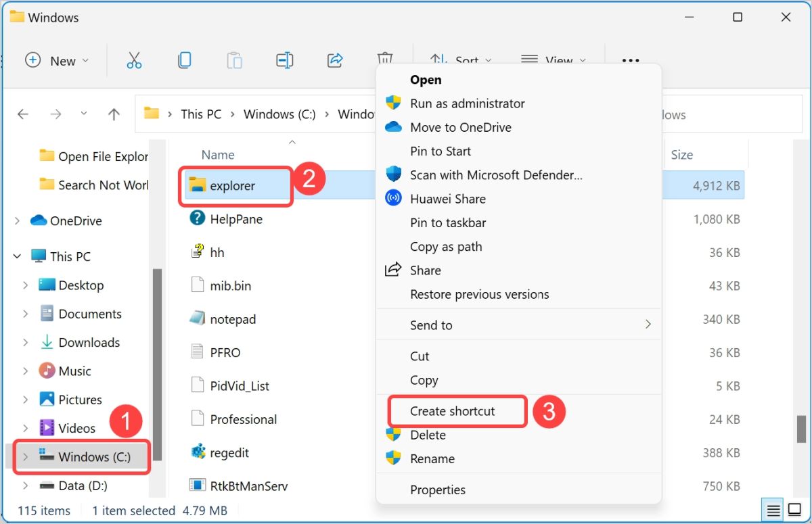Click the Videos icon in sidebar
Screen dimensions: 812x524
47,427
